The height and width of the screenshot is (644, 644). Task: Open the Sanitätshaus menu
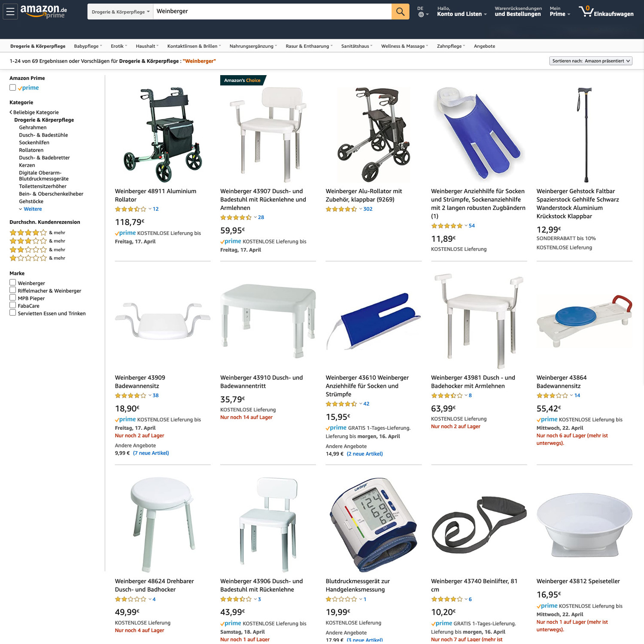coord(357,46)
